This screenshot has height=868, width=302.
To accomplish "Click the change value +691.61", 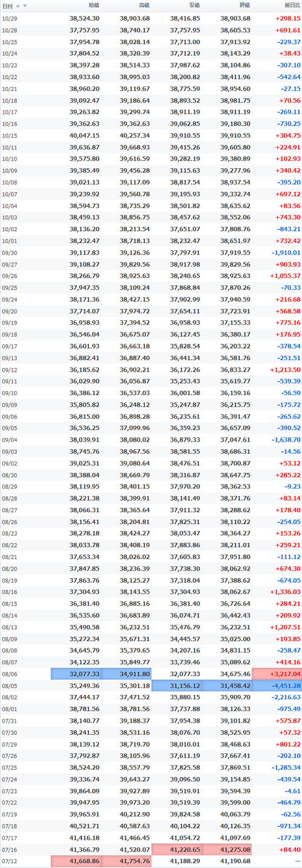I will [x=288, y=29].
